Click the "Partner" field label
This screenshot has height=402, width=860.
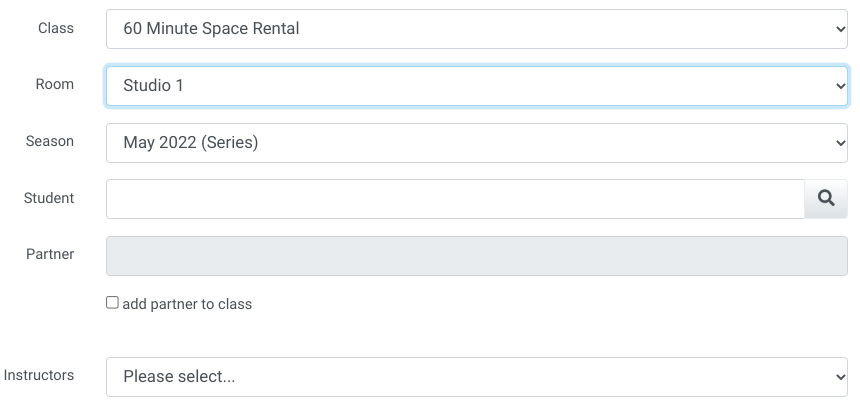point(50,255)
